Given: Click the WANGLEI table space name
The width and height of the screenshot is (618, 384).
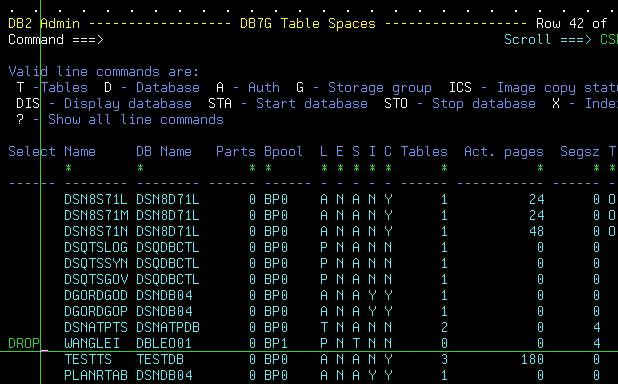Looking at the screenshot, I should (x=92, y=343).
